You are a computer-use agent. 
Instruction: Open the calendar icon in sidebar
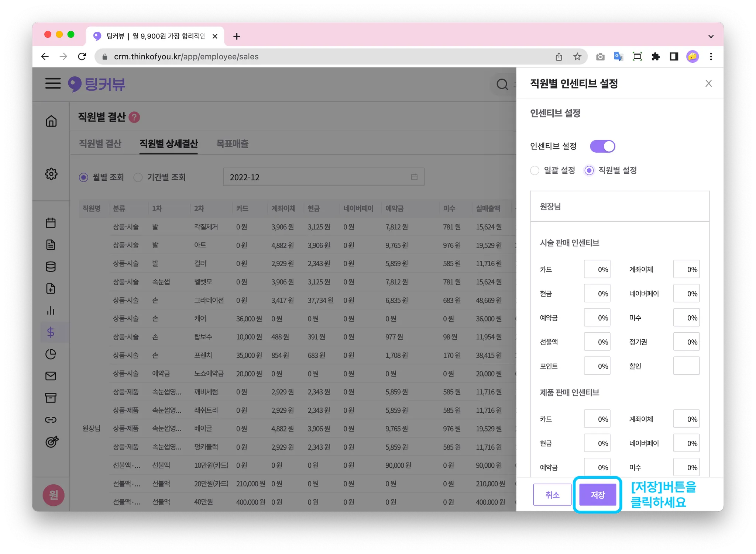click(x=51, y=223)
